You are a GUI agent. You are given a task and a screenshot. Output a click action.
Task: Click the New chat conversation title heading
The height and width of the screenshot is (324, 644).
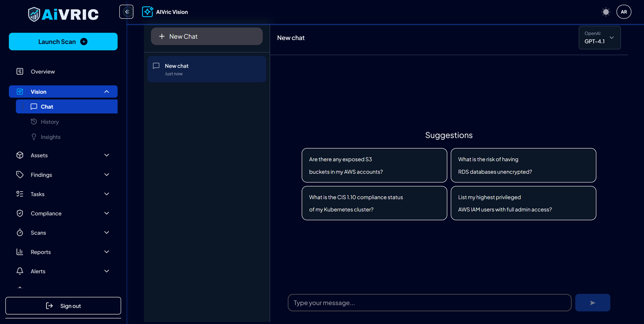pos(291,38)
